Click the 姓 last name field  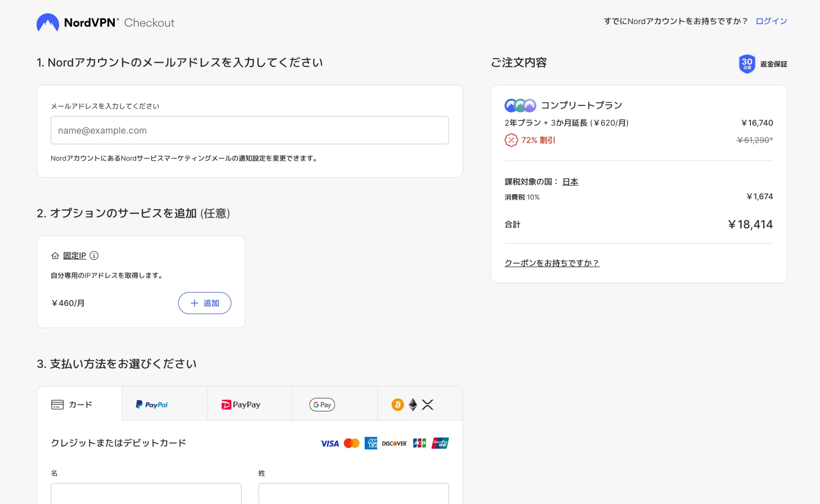point(354,494)
